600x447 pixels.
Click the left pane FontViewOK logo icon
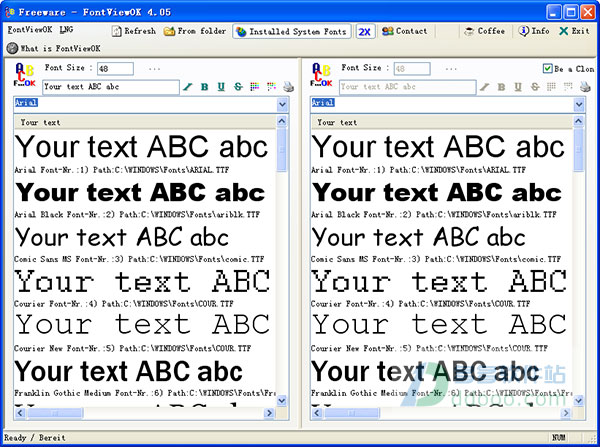(x=24, y=75)
